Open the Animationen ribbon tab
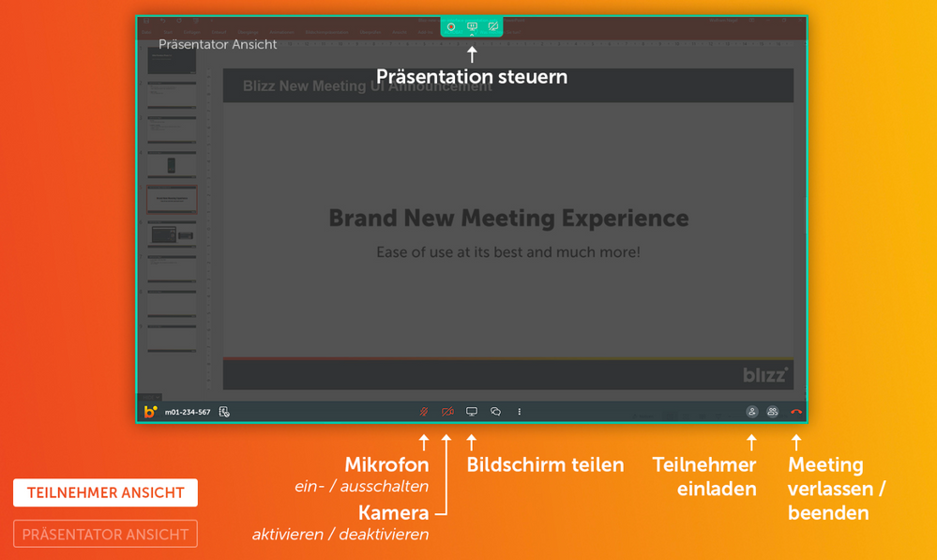The width and height of the screenshot is (937, 560). tap(281, 32)
